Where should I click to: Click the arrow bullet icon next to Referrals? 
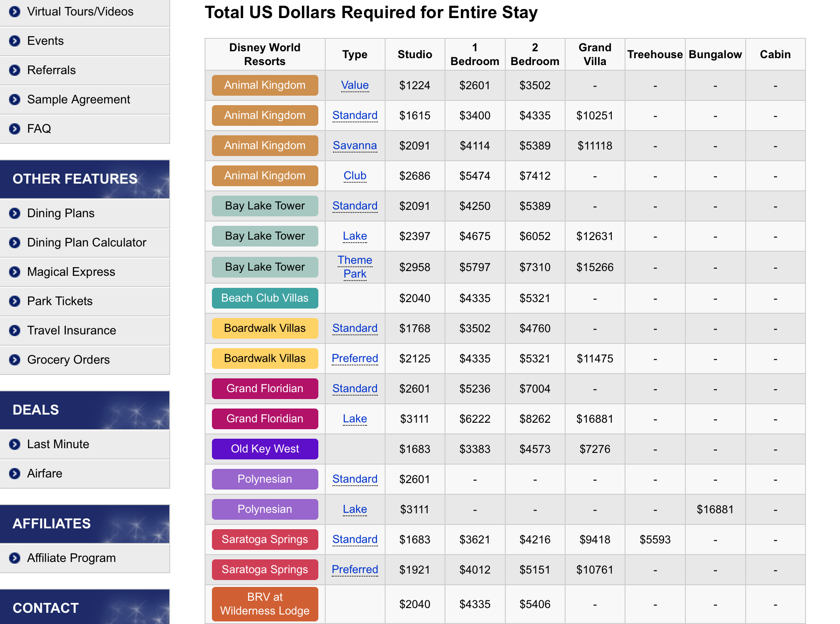[15, 70]
